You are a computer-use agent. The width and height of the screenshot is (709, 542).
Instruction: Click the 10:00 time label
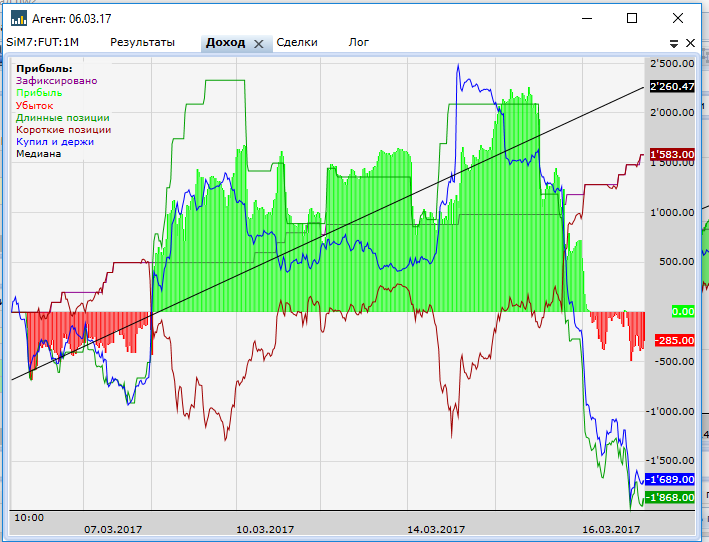coord(29,518)
